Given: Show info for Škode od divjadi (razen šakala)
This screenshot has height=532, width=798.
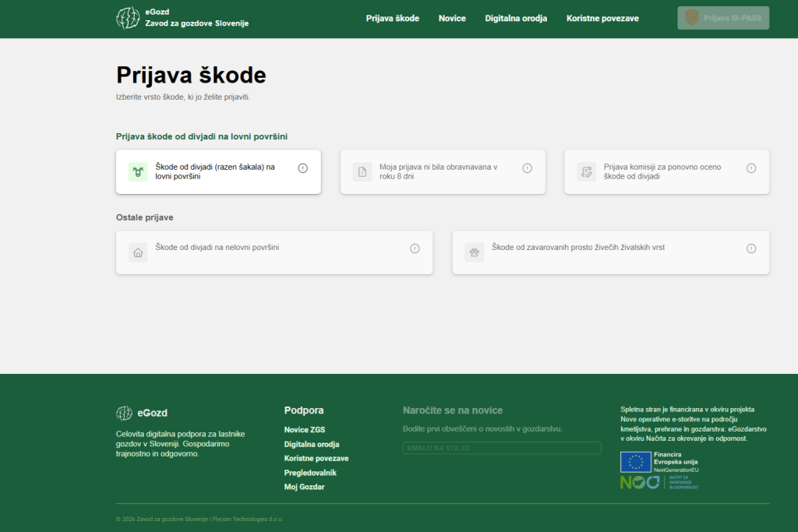Looking at the screenshot, I should click(303, 168).
